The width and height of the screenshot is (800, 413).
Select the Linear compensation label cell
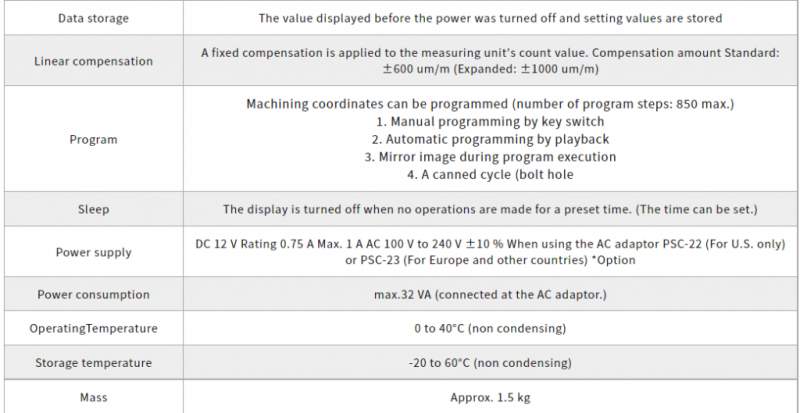coord(93,61)
